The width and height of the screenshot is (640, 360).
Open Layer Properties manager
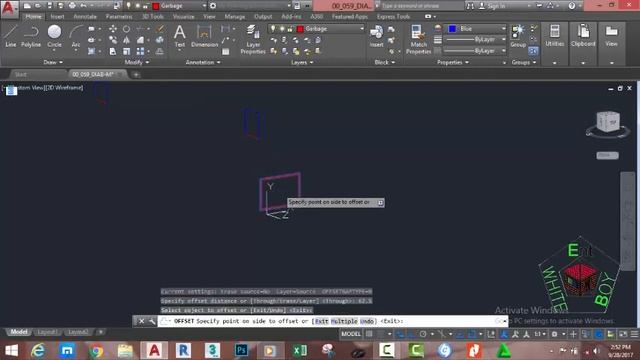click(253, 39)
